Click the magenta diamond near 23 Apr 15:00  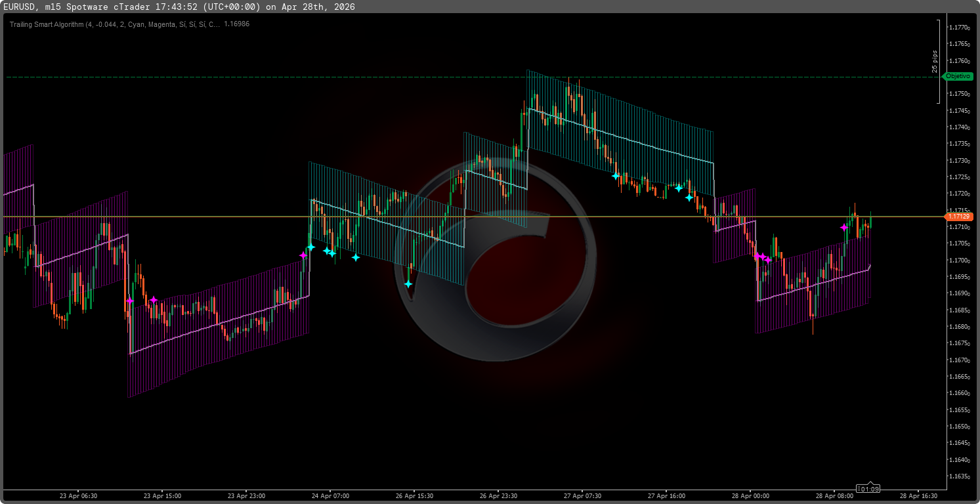(154, 299)
